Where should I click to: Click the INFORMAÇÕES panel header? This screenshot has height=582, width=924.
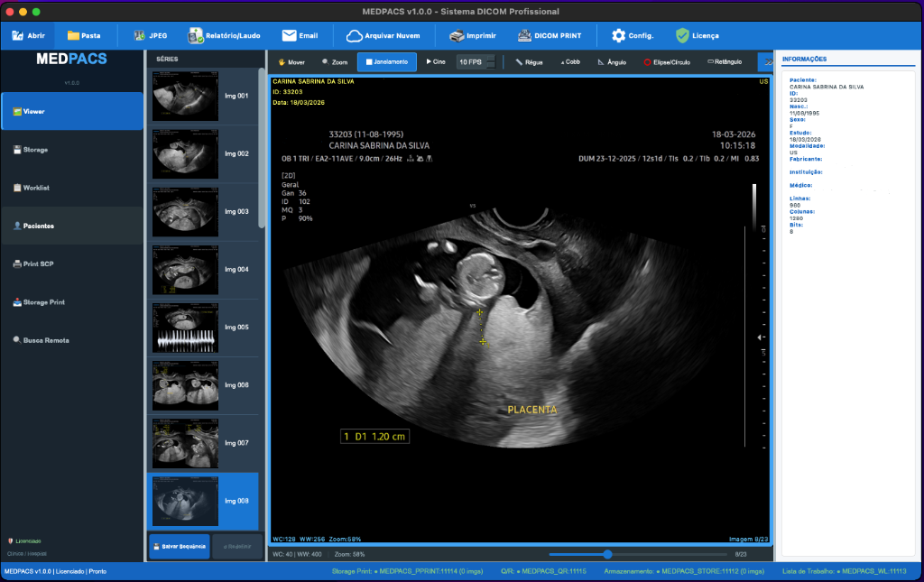click(x=804, y=59)
